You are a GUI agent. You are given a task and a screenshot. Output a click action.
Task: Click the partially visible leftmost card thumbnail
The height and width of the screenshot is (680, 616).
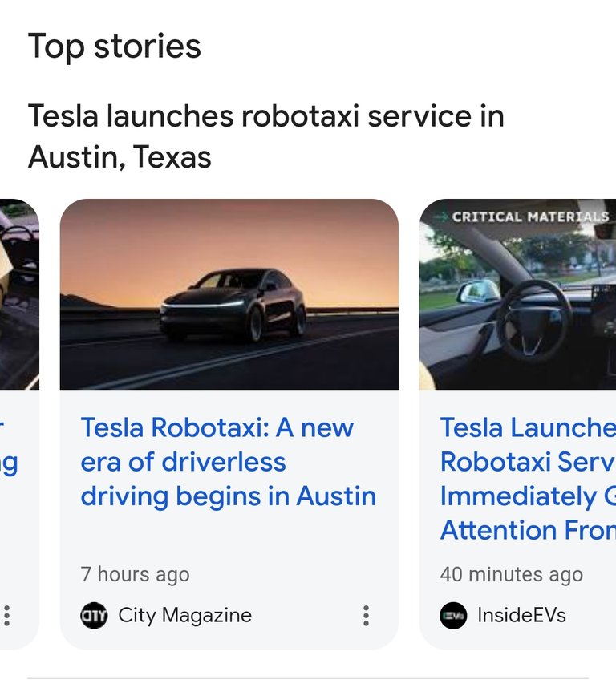coord(19,294)
